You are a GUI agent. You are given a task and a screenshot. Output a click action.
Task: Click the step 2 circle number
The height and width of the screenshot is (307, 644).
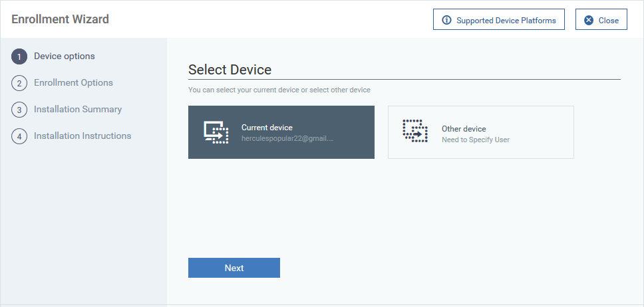(19, 83)
